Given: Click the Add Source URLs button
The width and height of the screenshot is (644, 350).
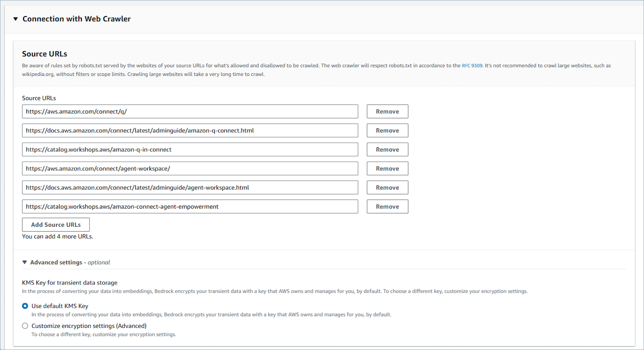Looking at the screenshot, I should (x=55, y=225).
